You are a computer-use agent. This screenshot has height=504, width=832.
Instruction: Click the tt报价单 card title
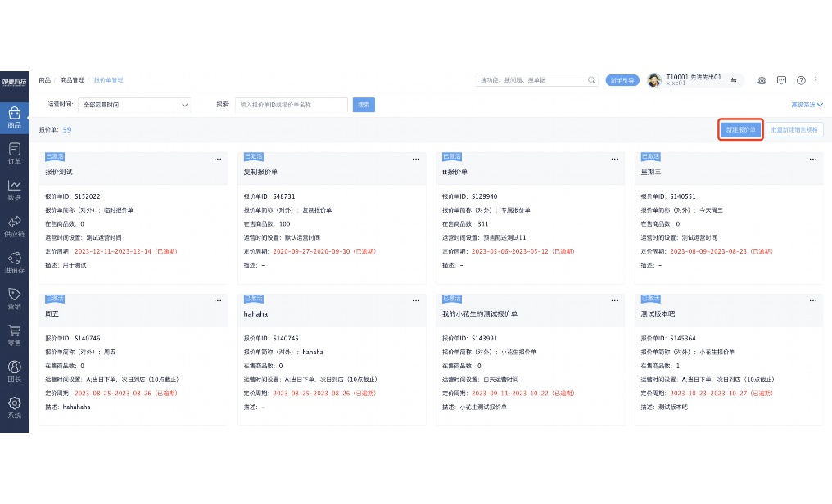click(x=454, y=173)
